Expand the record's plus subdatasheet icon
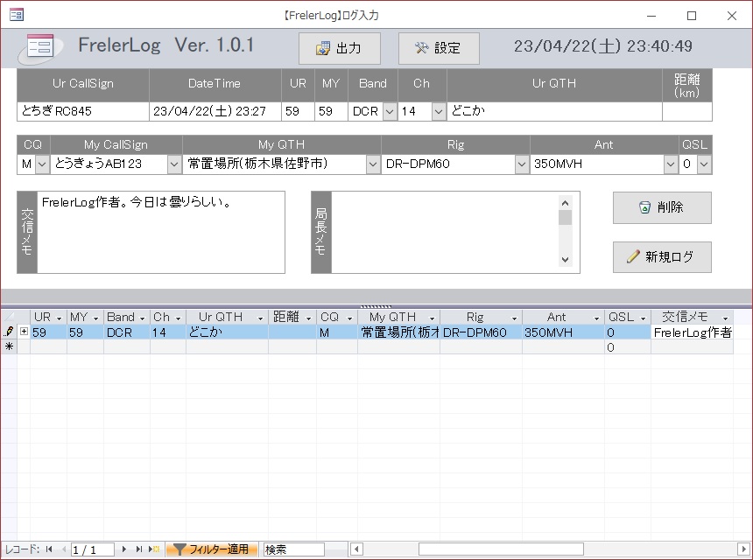This screenshot has width=753, height=560. (x=24, y=332)
